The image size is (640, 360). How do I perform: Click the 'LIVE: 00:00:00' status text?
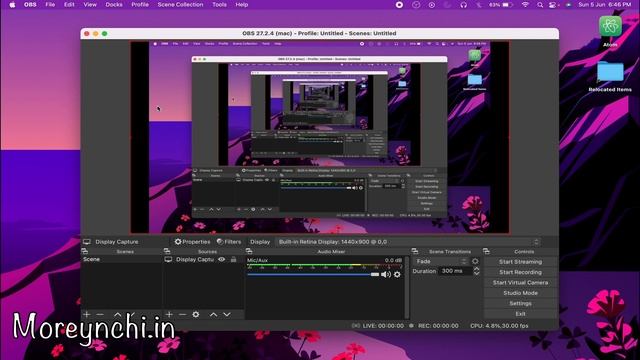383,326
